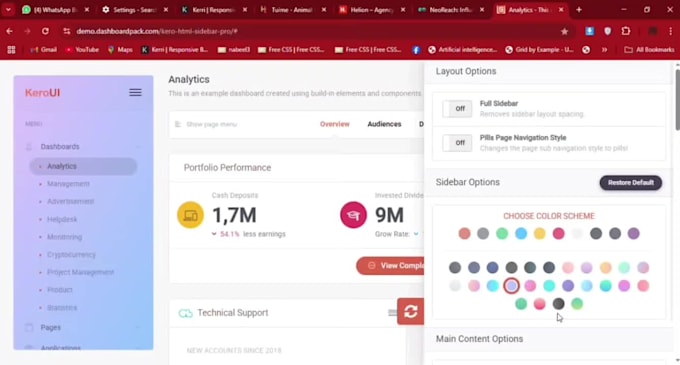Toggle Pills Page Navigation Style switch
Viewport: 680px width, 365px height.
457,143
